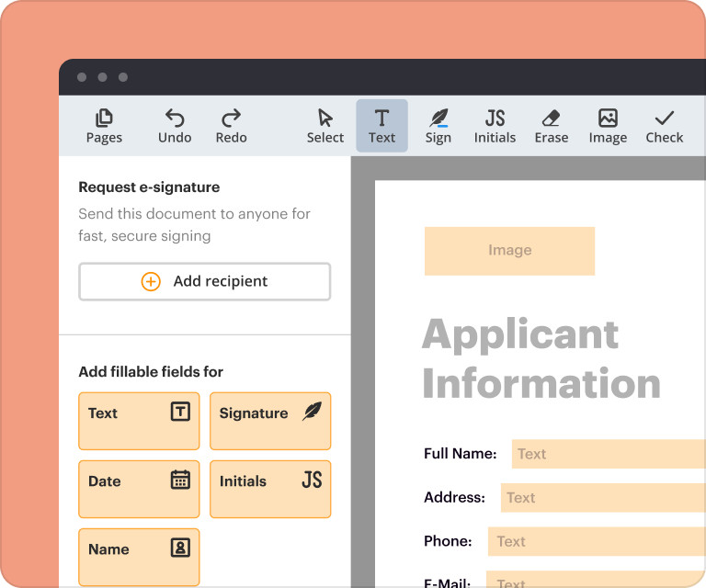Add a Name fillable field

coord(139,557)
